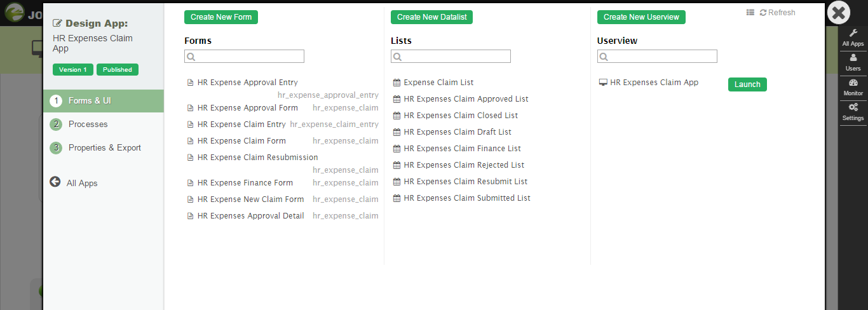
Task: Click the All Apps wrench icon
Action: 853,34
